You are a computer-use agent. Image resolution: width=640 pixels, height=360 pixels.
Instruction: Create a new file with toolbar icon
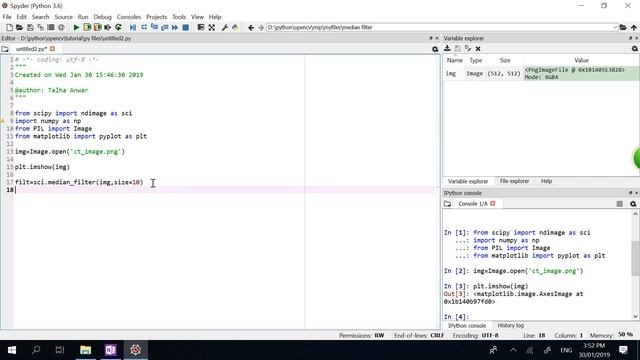9,27
